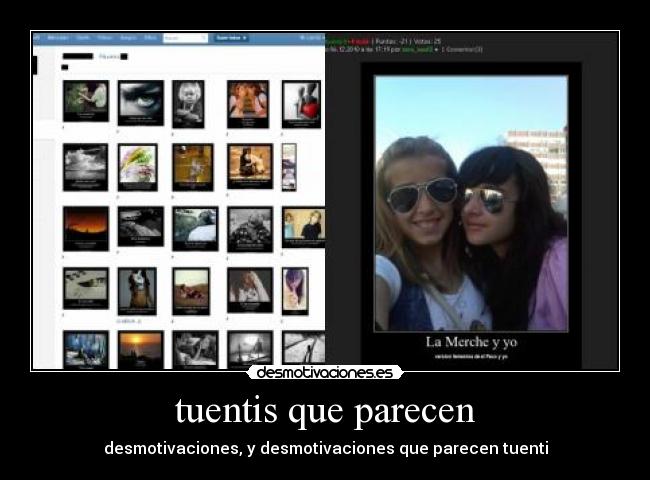Click the red Malo vote link
This screenshot has width=650, height=480.
(360, 41)
